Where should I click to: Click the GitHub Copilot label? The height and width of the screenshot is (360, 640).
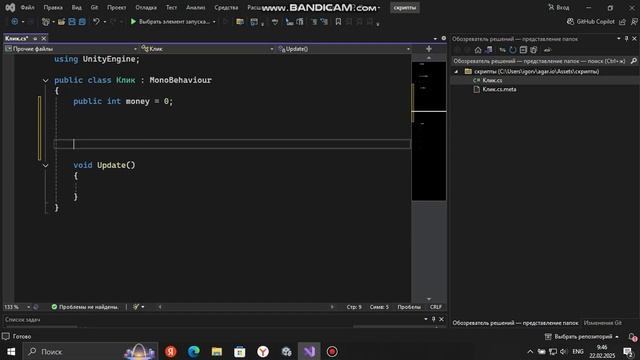point(595,22)
